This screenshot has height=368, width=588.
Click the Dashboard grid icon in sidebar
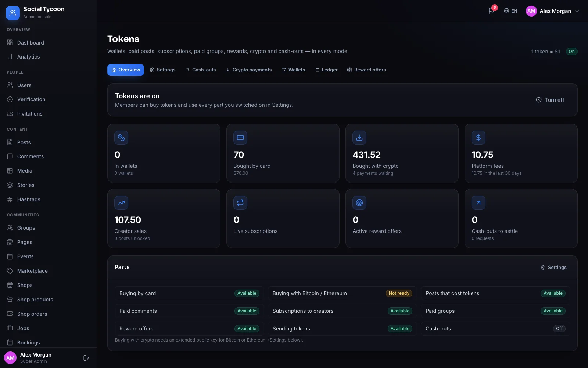tap(10, 43)
